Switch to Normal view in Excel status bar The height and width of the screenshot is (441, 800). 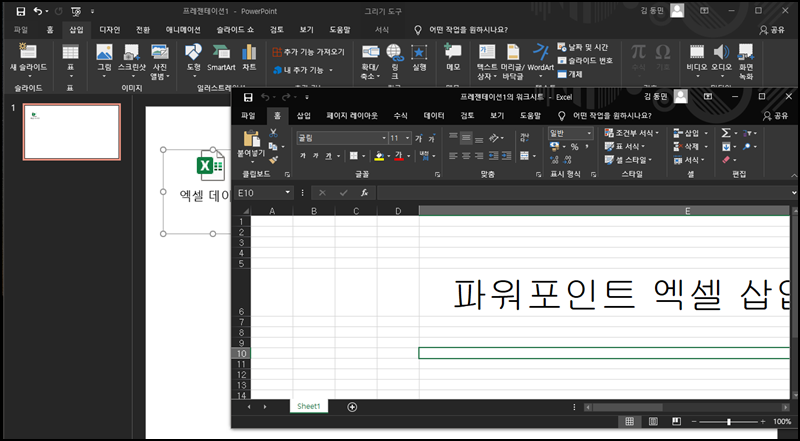tap(630, 422)
